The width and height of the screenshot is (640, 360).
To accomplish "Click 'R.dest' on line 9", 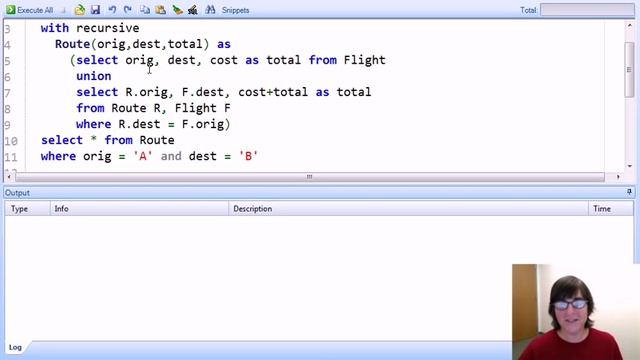I will pyautogui.click(x=139, y=124).
